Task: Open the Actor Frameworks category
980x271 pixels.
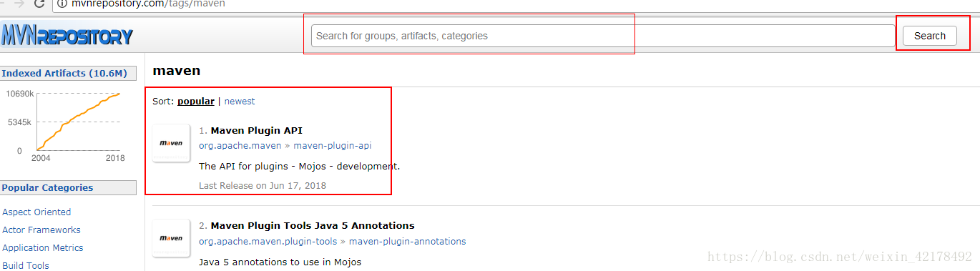Action: coord(41,230)
